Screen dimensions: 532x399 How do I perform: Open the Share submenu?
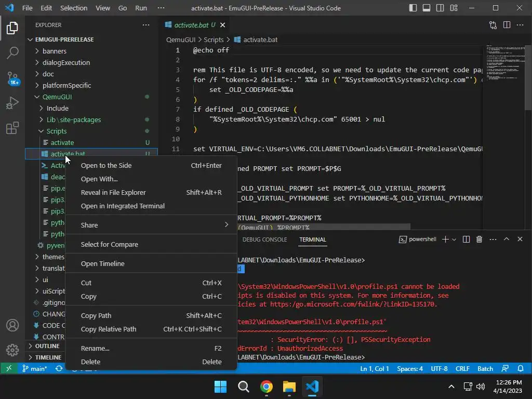click(x=151, y=225)
